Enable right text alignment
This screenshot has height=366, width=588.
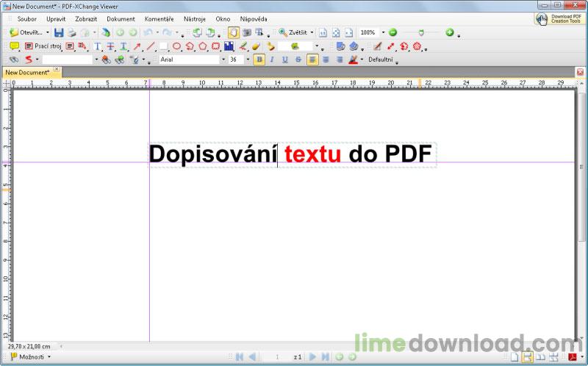pyautogui.click(x=340, y=60)
